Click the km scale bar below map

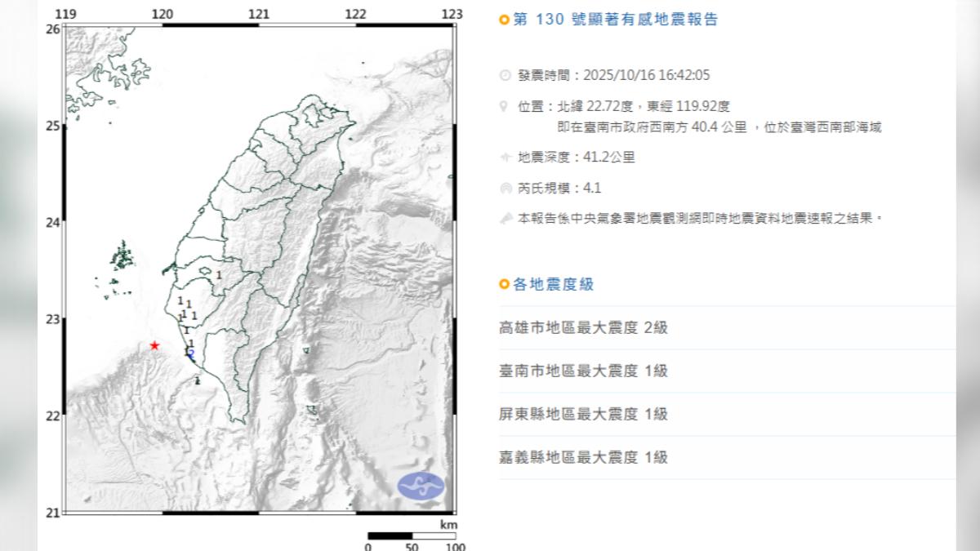tap(412, 536)
